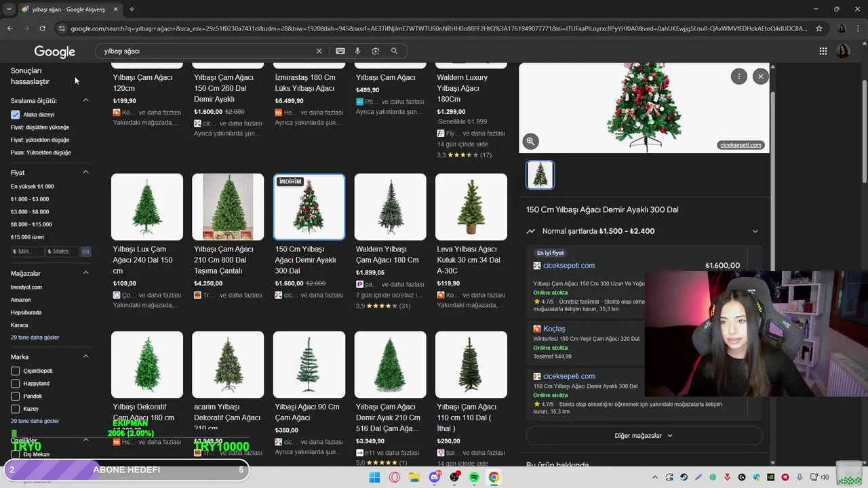Screen dimensions: 868x488
Task: Filter price 'En yüksek ₺1.000'
Action: (33, 186)
